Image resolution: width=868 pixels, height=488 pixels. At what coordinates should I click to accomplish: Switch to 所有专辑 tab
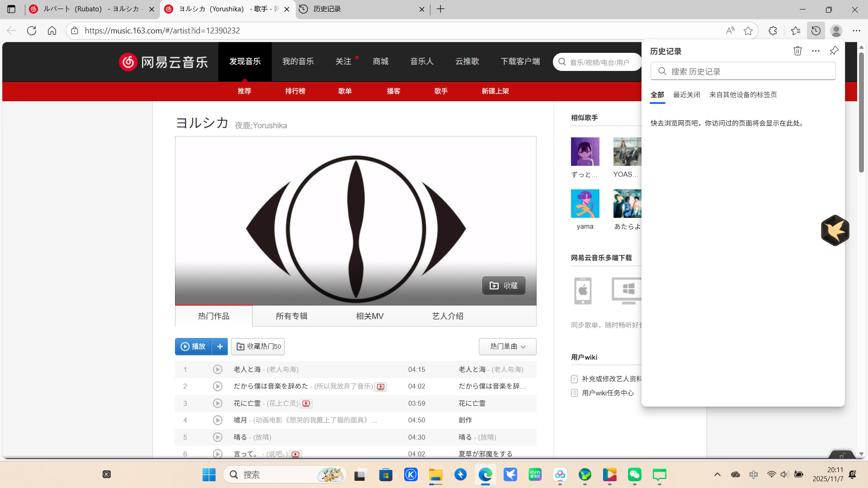pyautogui.click(x=292, y=316)
